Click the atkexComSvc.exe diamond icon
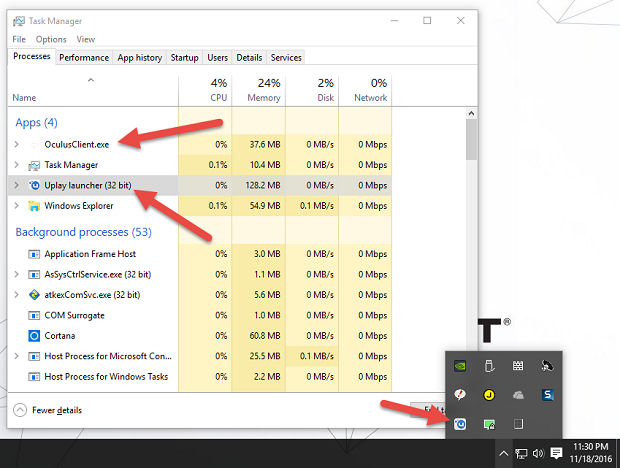 point(34,295)
